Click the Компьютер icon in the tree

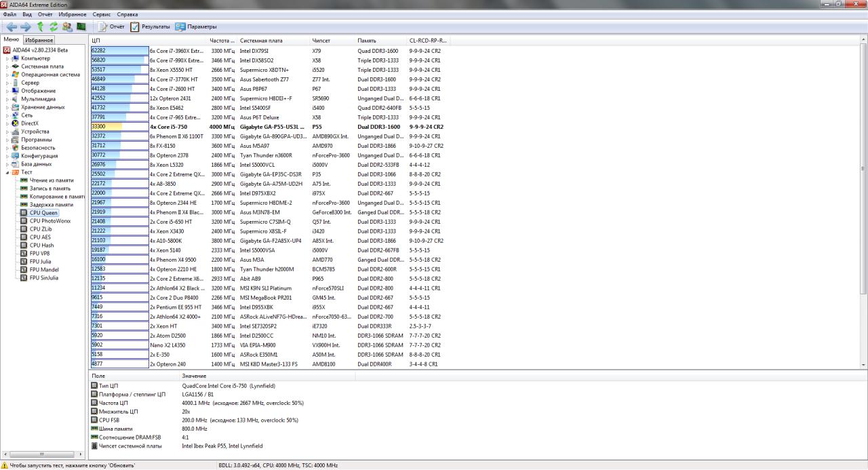click(x=16, y=58)
